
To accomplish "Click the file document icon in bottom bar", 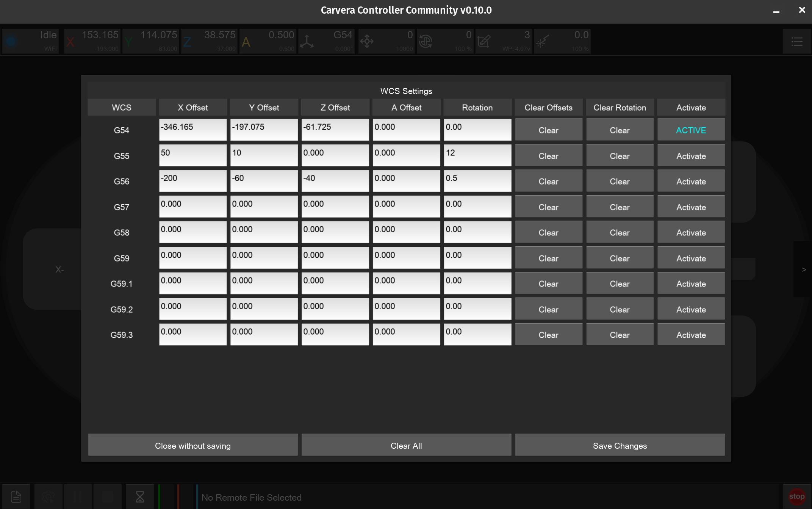I will coord(16,496).
